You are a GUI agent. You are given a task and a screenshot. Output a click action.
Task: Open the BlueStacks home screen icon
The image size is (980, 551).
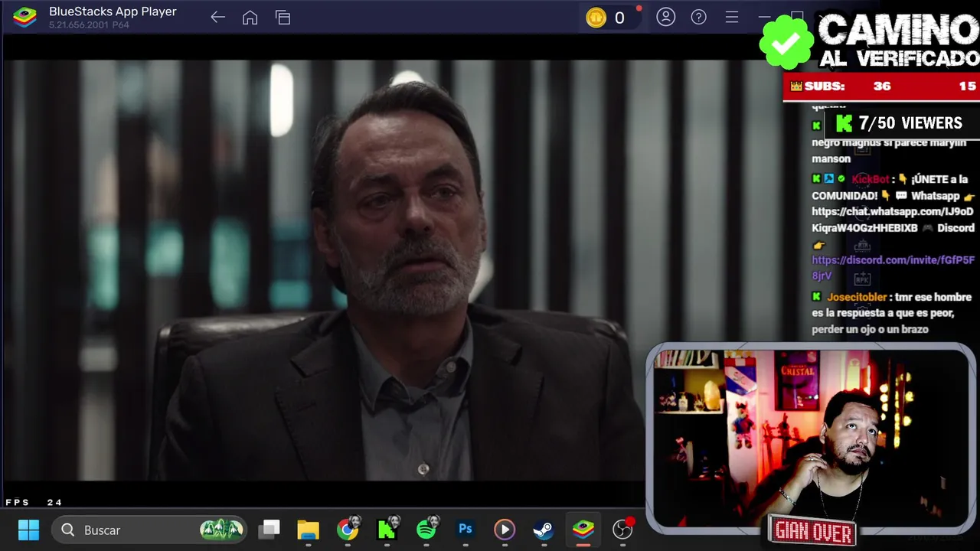click(250, 18)
